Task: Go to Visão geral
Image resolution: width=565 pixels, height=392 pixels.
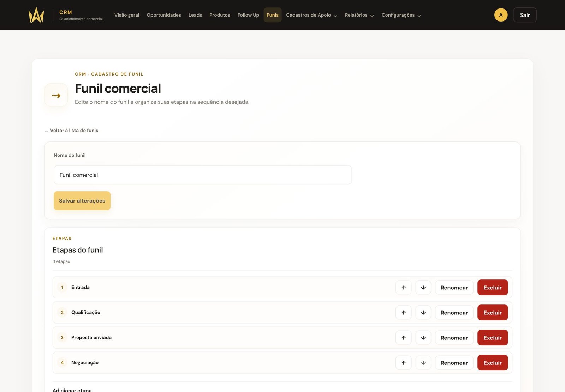Action: point(127,15)
